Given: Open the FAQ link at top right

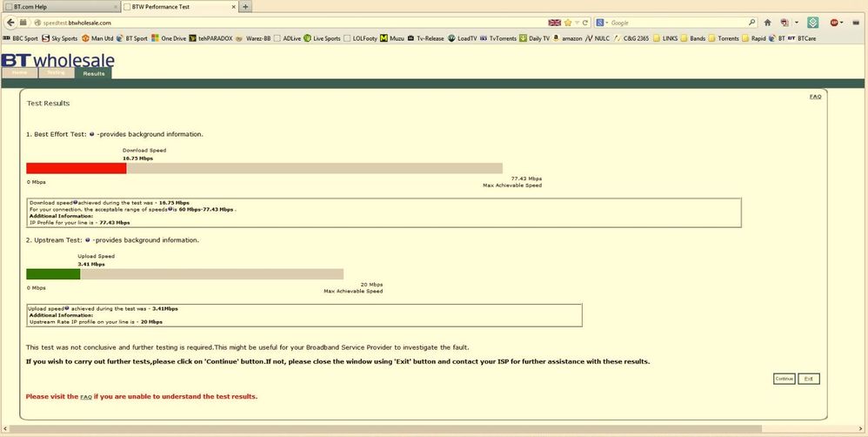Looking at the screenshot, I should click(x=816, y=97).
